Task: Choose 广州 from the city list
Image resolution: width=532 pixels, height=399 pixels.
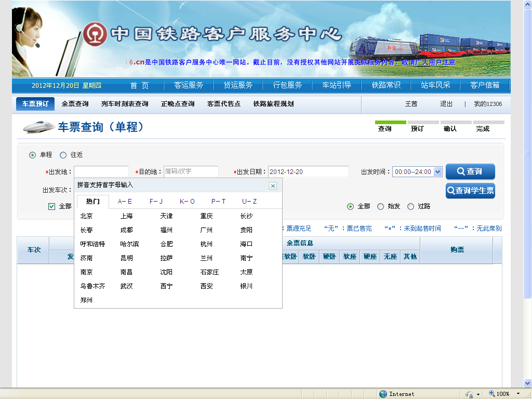Action: pyautogui.click(x=206, y=230)
